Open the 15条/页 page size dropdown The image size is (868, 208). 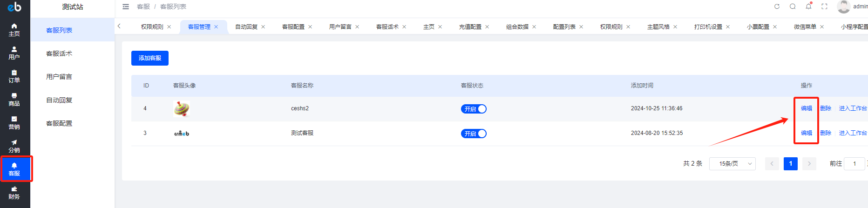coord(732,164)
